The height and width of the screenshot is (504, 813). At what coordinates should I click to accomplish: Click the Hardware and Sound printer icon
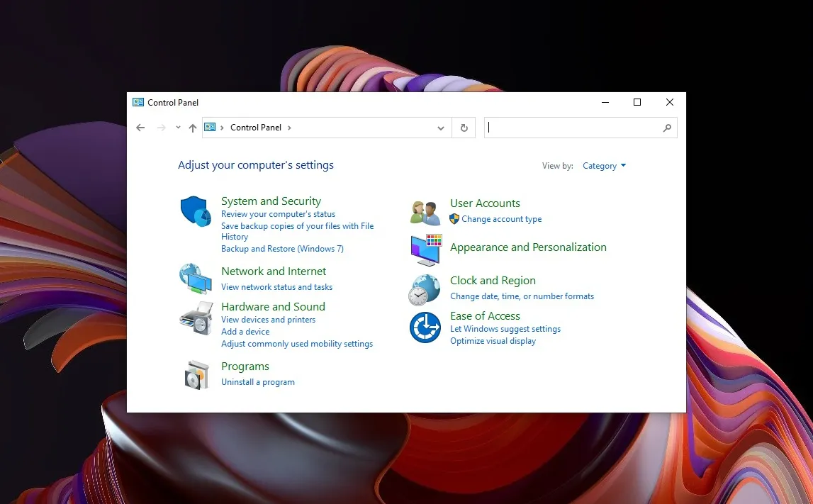point(196,318)
